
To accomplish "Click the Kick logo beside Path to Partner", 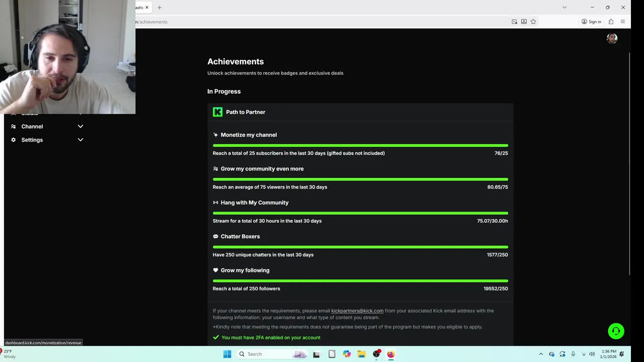I will click(217, 112).
